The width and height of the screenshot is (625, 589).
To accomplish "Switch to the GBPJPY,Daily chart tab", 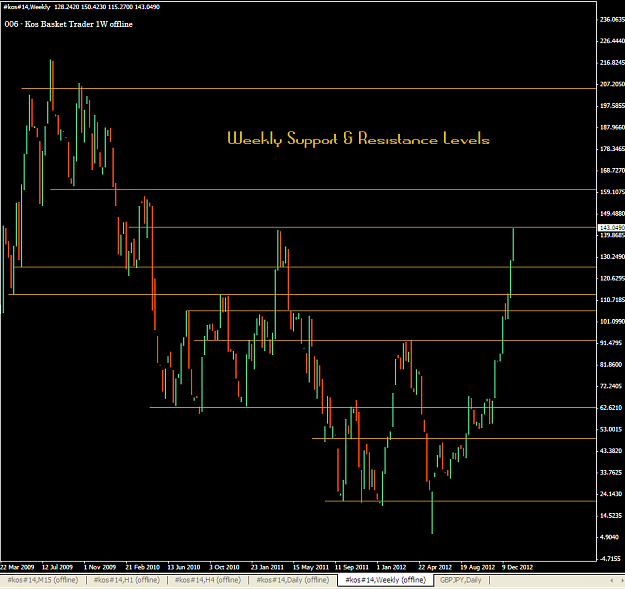I will (x=460, y=580).
